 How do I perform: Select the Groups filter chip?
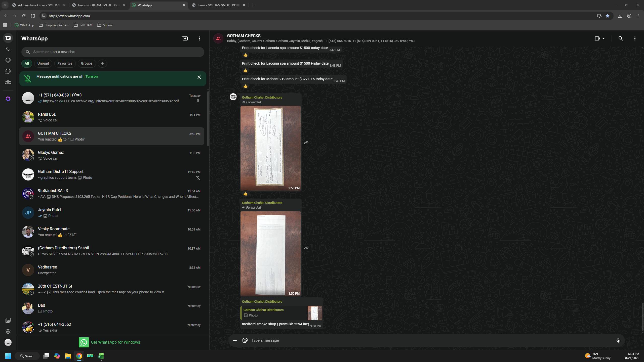87,63
